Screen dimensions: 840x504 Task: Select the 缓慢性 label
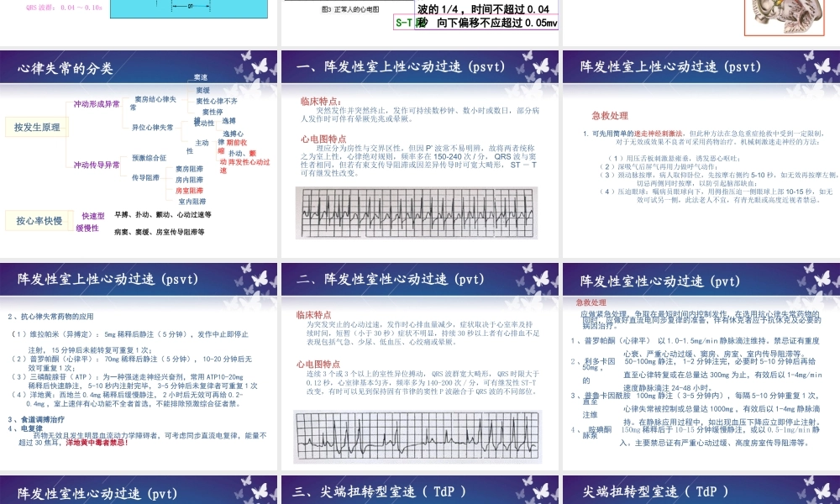tap(87, 228)
